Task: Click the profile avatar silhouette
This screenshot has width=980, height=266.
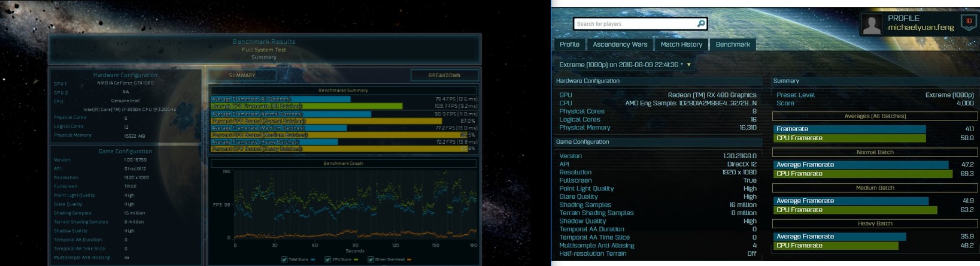Action: pos(872,25)
